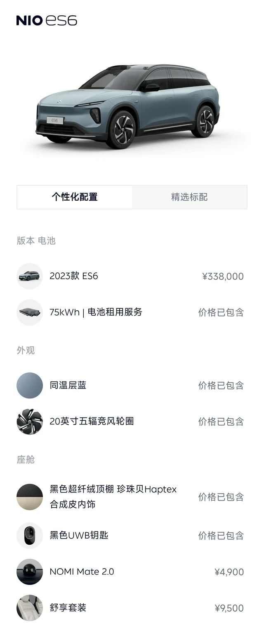Click the NOMI Mate 2.0 icon
The width and height of the screenshot is (264, 644).
(30, 572)
